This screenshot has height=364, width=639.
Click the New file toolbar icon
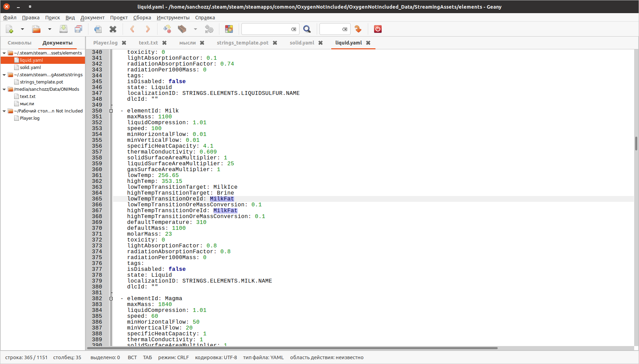10,29
